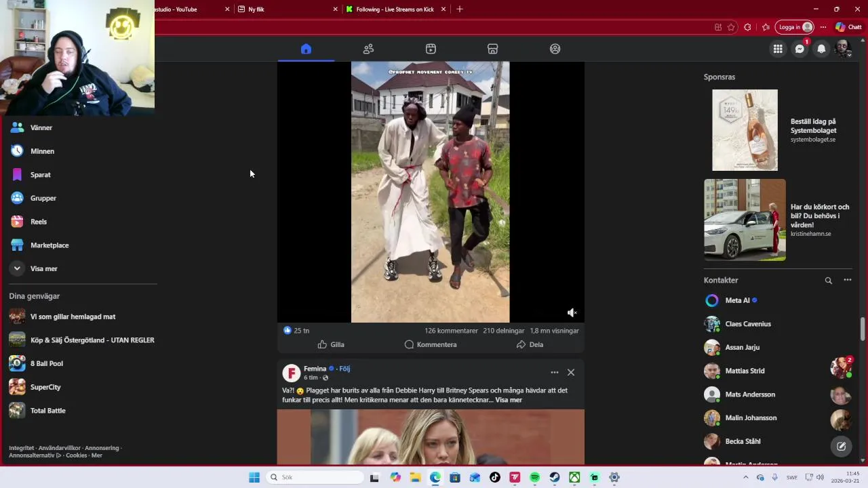
Task: Open the notifications bell icon
Action: pyautogui.click(x=821, y=49)
